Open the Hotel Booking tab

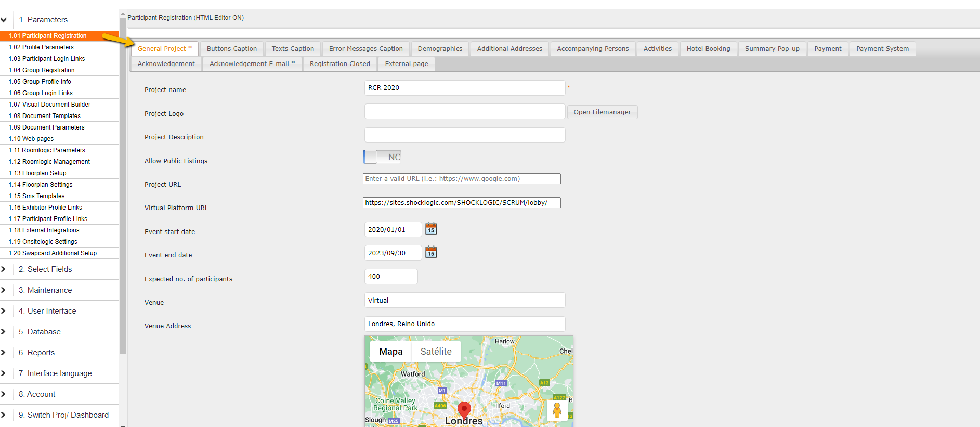tap(708, 49)
